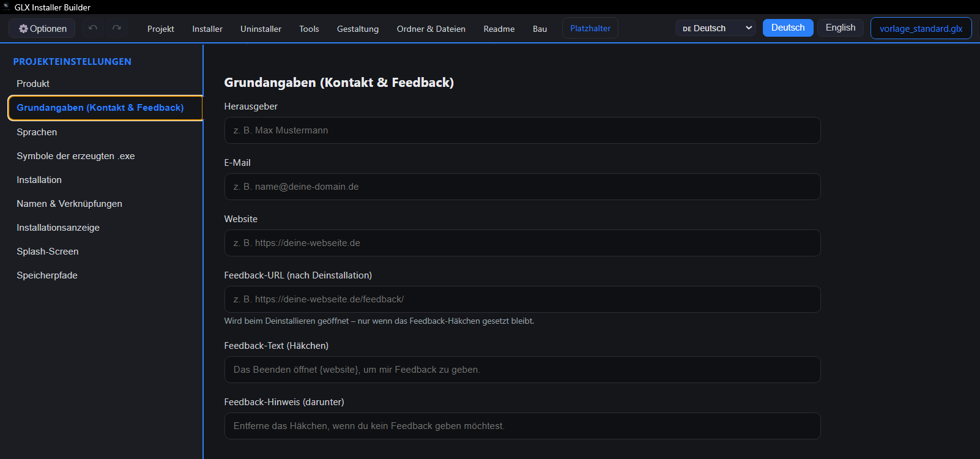
Task: Open the Optionen settings button
Action: tap(42, 29)
